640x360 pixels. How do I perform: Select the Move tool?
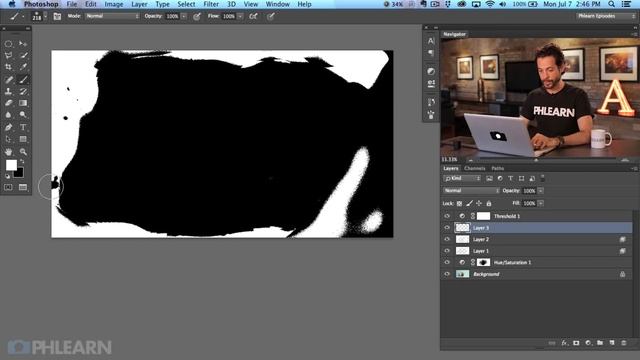pyautogui.click(x=23, y=44)
